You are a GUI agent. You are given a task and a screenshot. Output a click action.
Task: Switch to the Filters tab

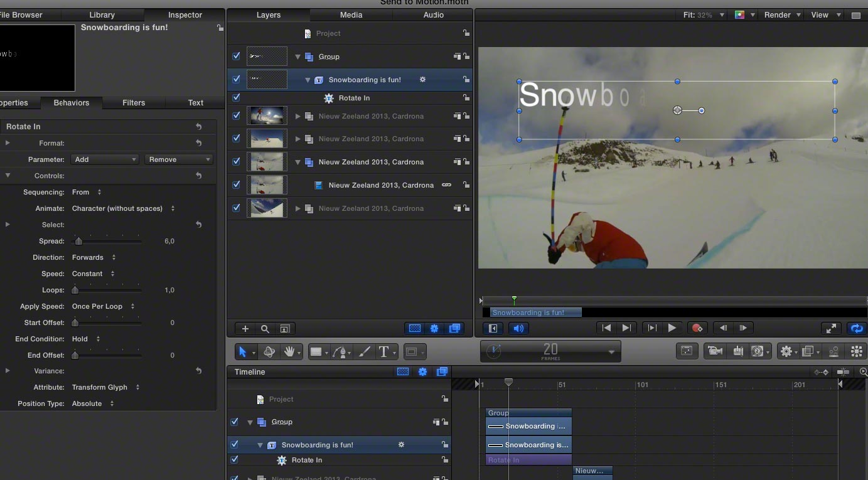tap(134, 103)
